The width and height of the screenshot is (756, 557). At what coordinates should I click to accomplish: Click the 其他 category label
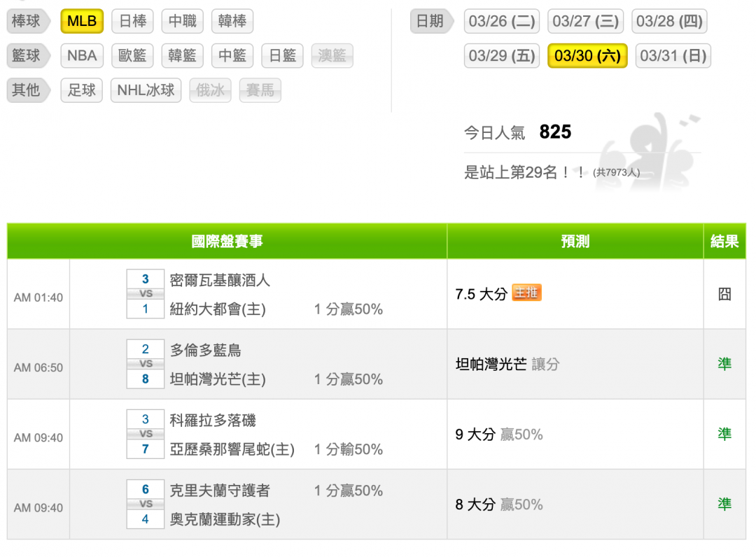pos(28,90)
